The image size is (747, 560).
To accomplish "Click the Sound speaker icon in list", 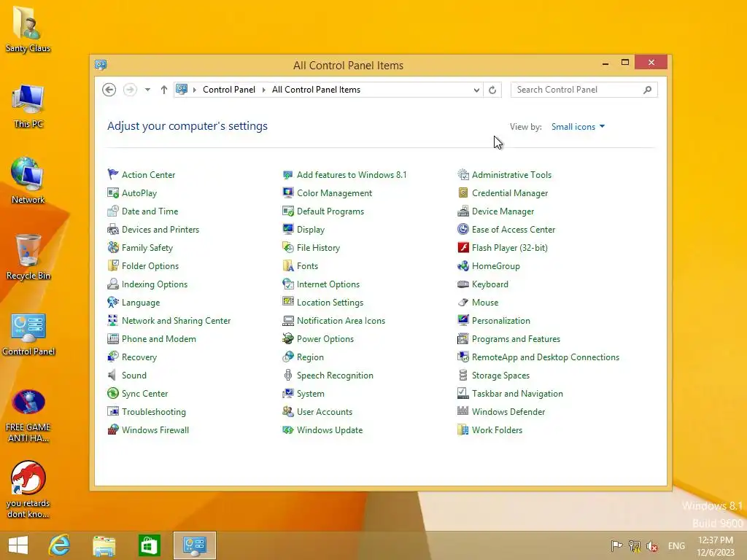I will tap(113, 376).
